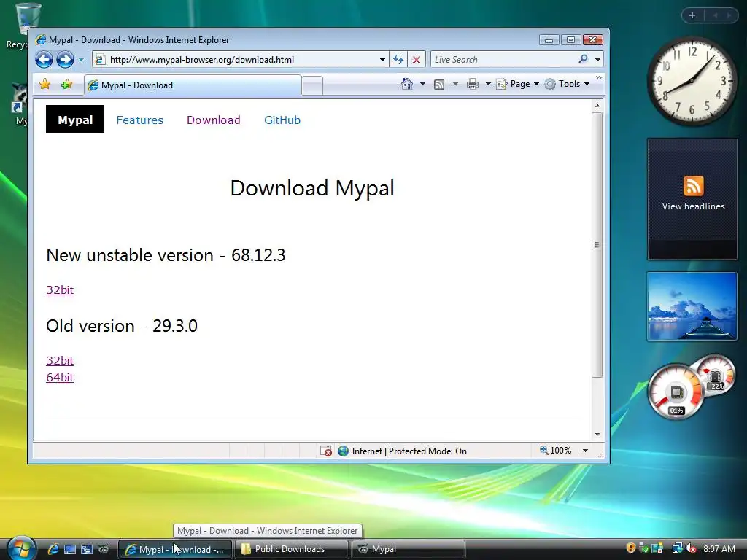Expand the Print dropdown arrow
Viewport: 747px width, 560px height.
pos(488,84)
